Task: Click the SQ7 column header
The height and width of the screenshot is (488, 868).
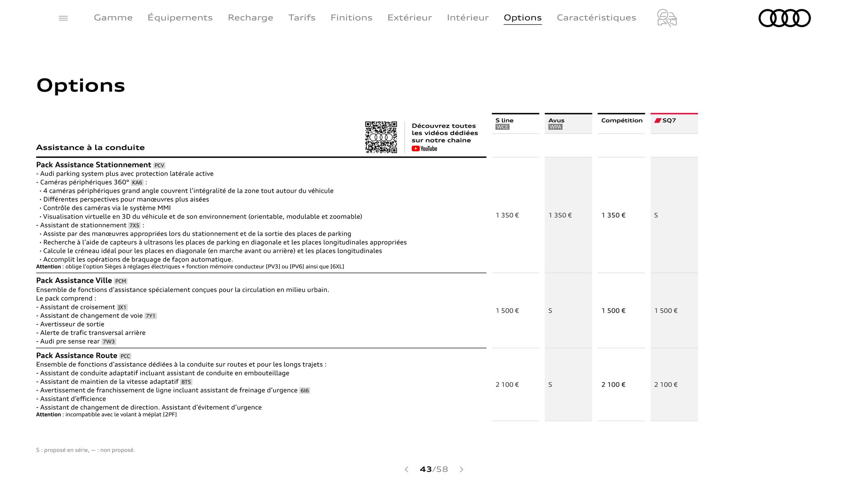Action: pos(674,123)
